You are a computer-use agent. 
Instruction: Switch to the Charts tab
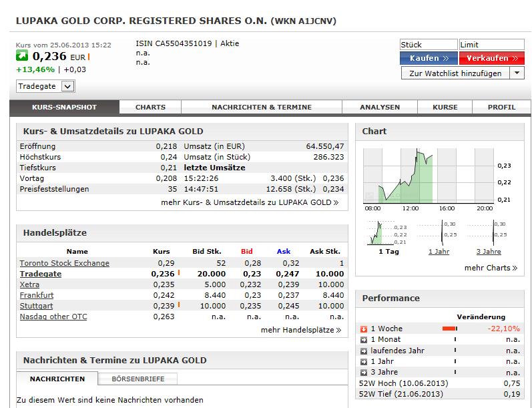pos(150,107)
